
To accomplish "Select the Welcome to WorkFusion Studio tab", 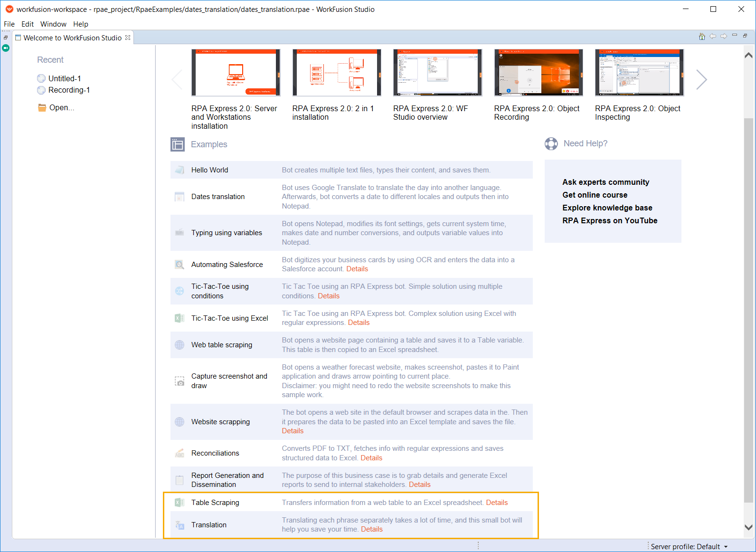I will click(x=73, y=38).
